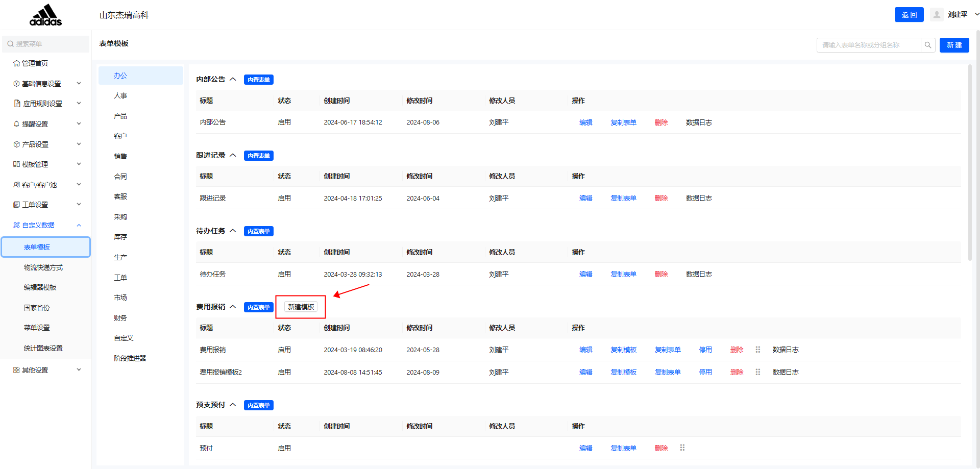Click the 提醒设置 bell icon

pyautogui.click(x=17, y=124)
